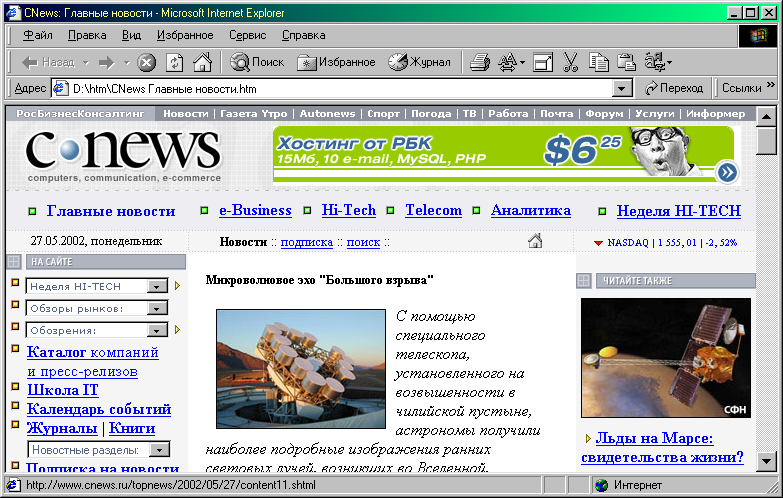Click the подписка link
Viewport: 783px width, 498px height.
coord(307,242)
